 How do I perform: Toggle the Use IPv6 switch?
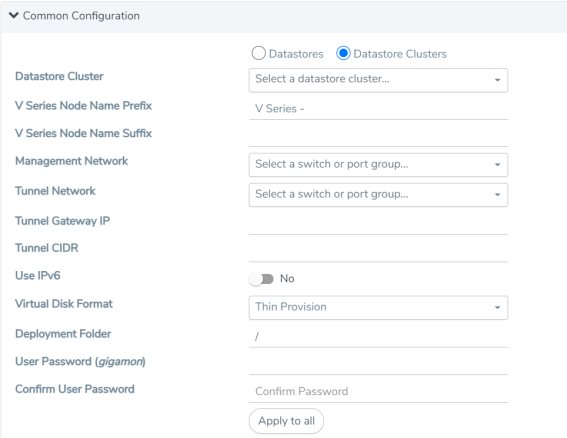261,279
